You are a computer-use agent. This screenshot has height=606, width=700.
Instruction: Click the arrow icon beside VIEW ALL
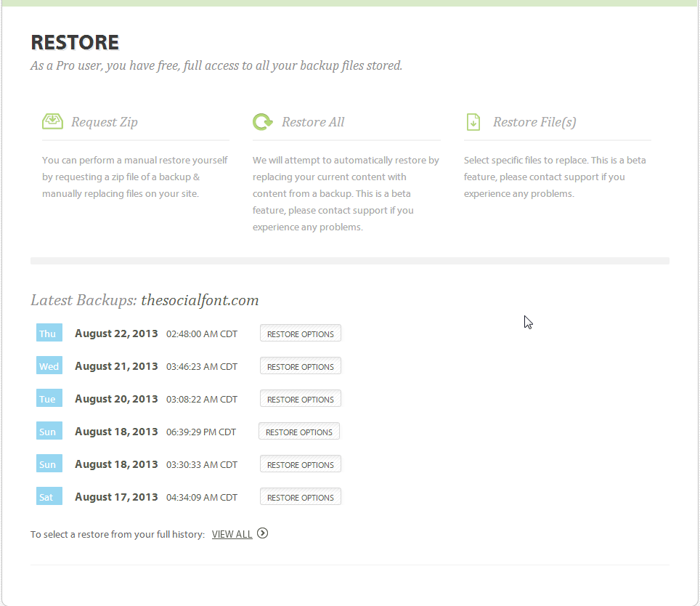coord(263,533)
